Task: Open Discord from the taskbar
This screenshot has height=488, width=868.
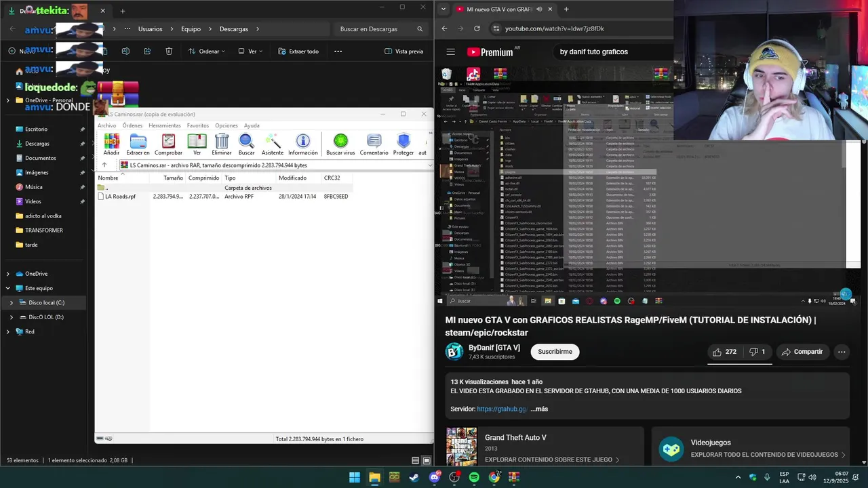Action: click(x=434, y=477)
